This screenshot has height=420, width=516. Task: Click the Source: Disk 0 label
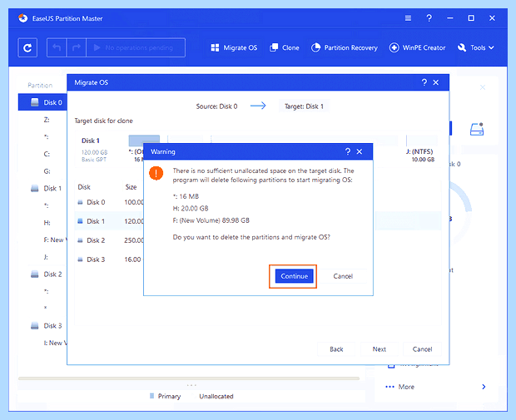[x=216, y=106]
